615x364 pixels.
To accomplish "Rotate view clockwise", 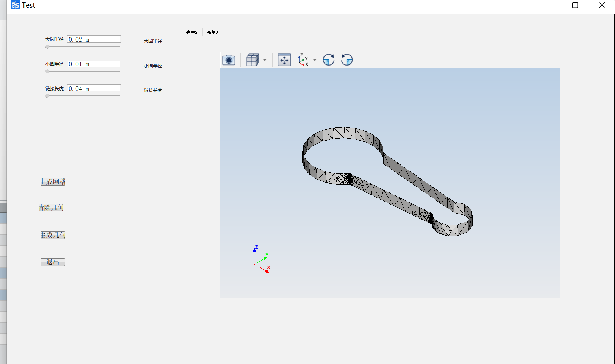I will click(329, 60).
